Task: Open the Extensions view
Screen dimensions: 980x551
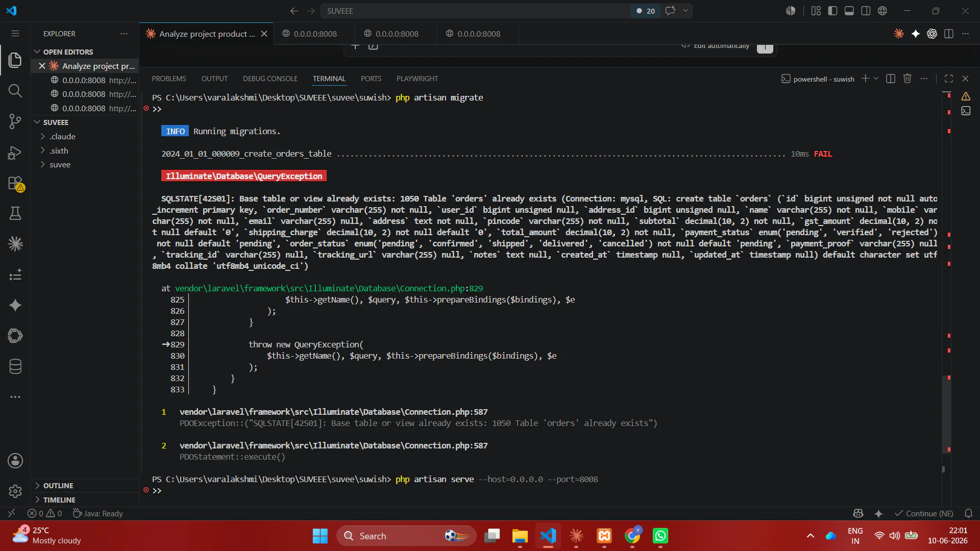Action: (15, 183)
